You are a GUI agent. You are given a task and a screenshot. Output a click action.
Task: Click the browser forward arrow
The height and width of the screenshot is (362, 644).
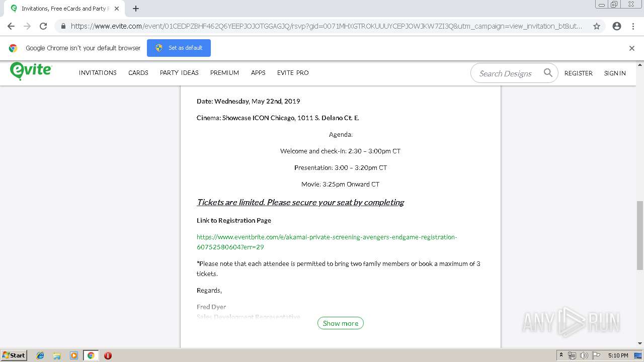click(27, 26)
